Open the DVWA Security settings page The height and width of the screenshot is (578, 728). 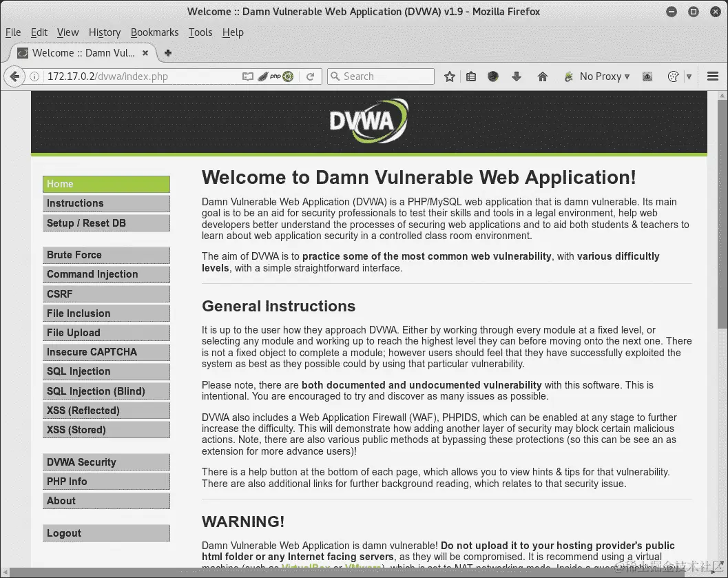(x=106, y=462)
